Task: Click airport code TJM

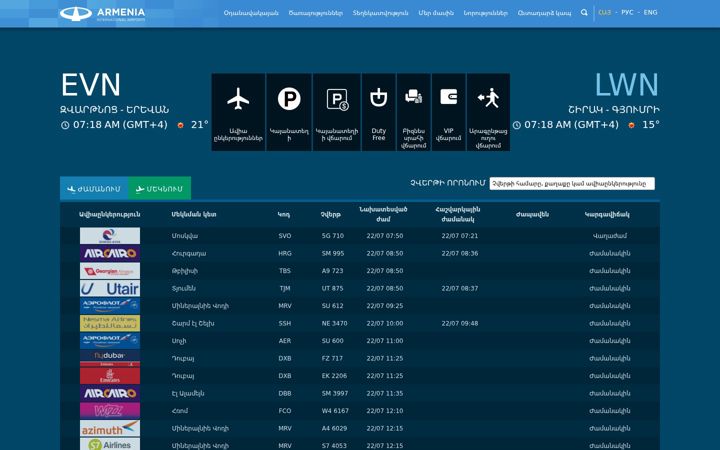Action: click(285, 288)
